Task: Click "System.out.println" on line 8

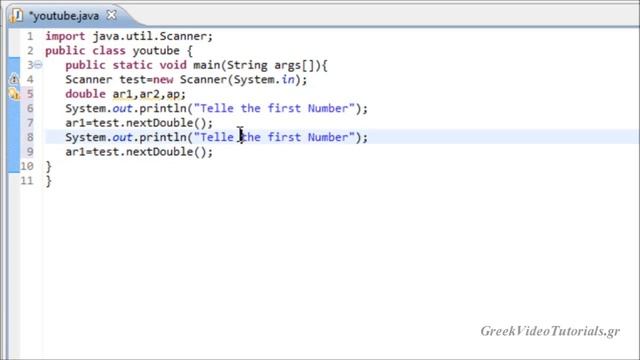Action: click(x=126, y=137)
